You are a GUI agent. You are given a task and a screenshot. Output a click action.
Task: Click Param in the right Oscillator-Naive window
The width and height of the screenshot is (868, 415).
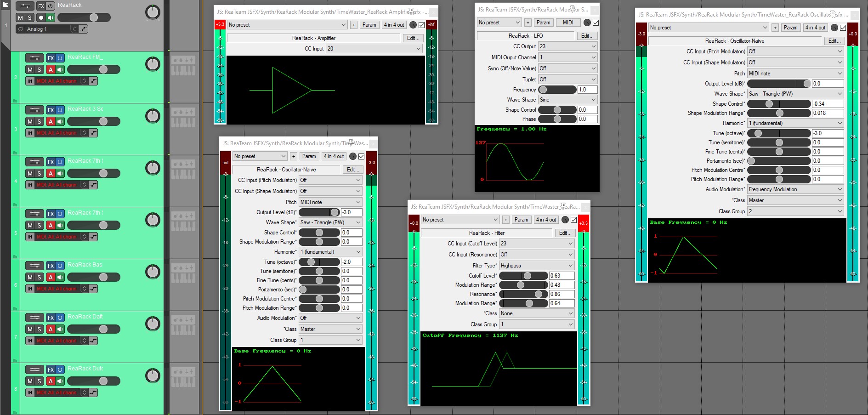point(790,28)
